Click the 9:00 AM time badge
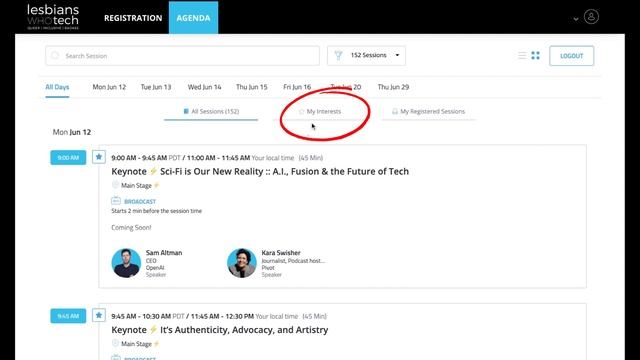The width and height of the screenshot is (640, 360). (x=68, y=158)
